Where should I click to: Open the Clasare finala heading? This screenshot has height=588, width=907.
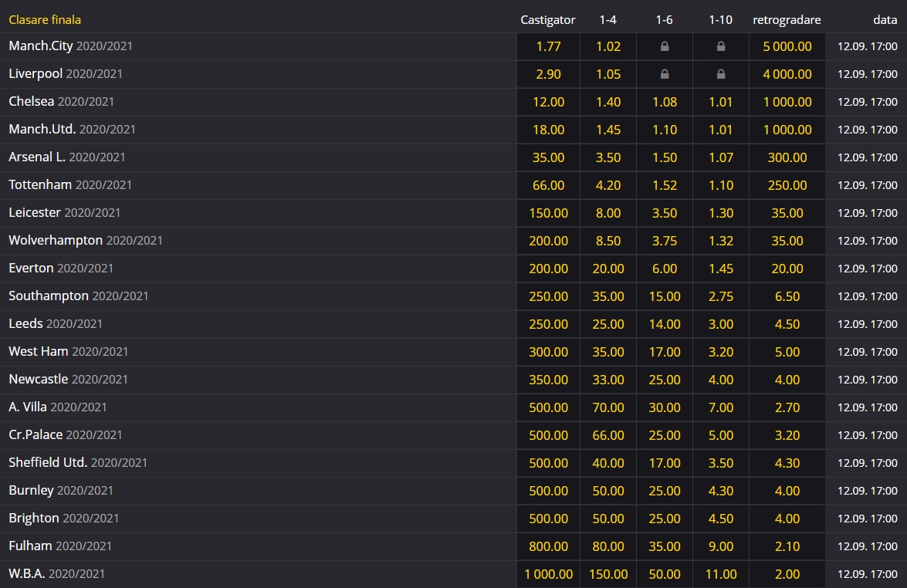pos(45,20)
